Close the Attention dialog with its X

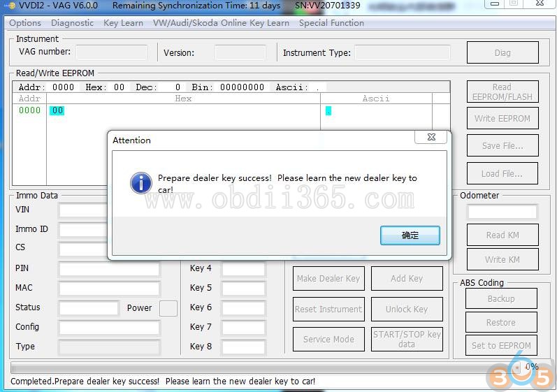pyautogui.click(x=431, y=137)
